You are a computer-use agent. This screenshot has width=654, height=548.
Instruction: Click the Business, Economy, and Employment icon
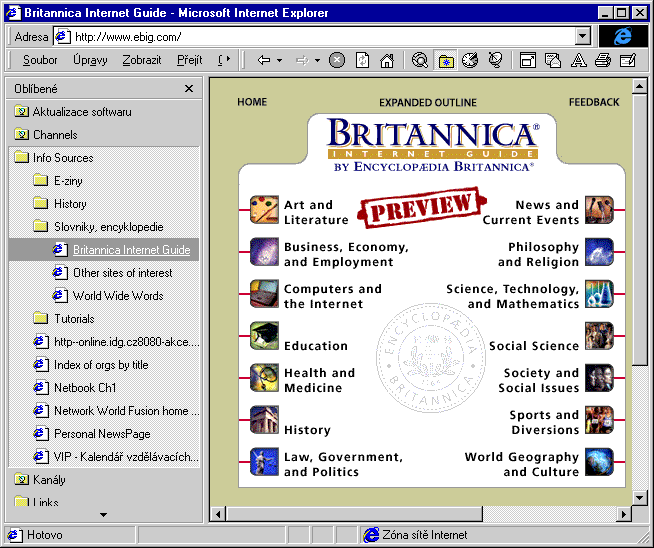[264, 252]
